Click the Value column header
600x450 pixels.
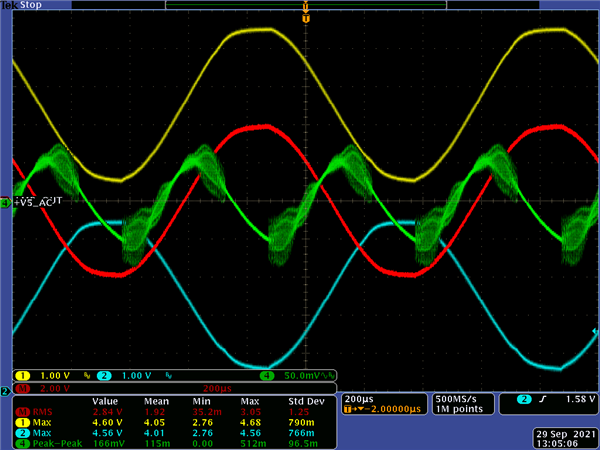click(105, 401)
